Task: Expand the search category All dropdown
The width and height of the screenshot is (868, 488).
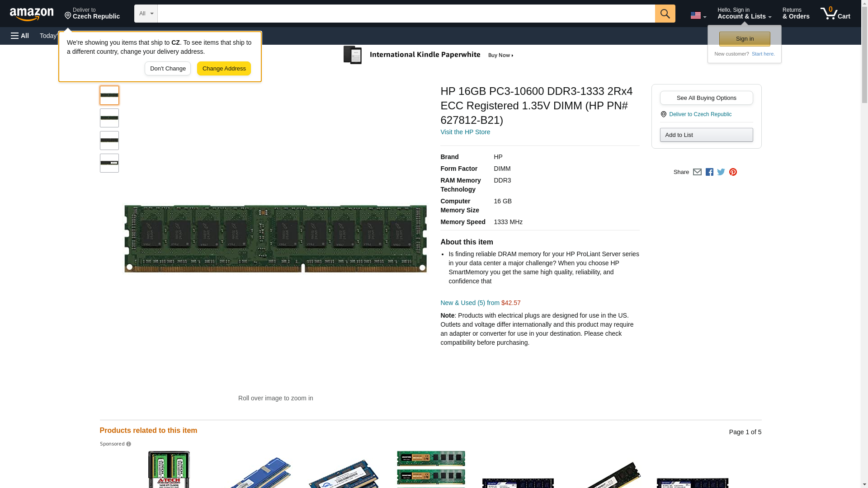Action: [146, 14]
